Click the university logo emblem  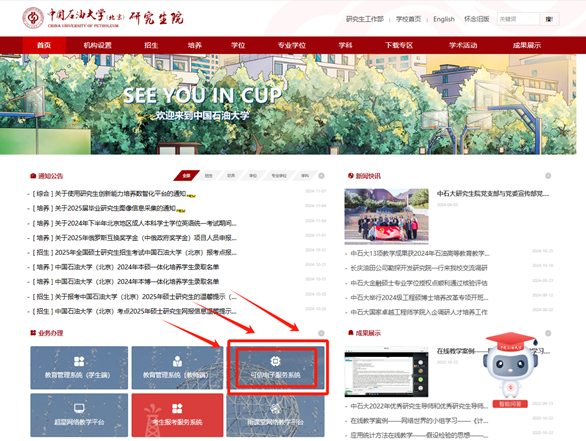(x=33, y=18)
